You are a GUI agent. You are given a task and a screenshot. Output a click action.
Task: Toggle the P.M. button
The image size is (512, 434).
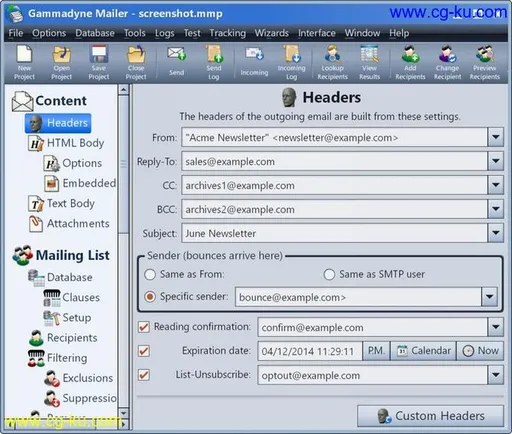coord(376,351)
